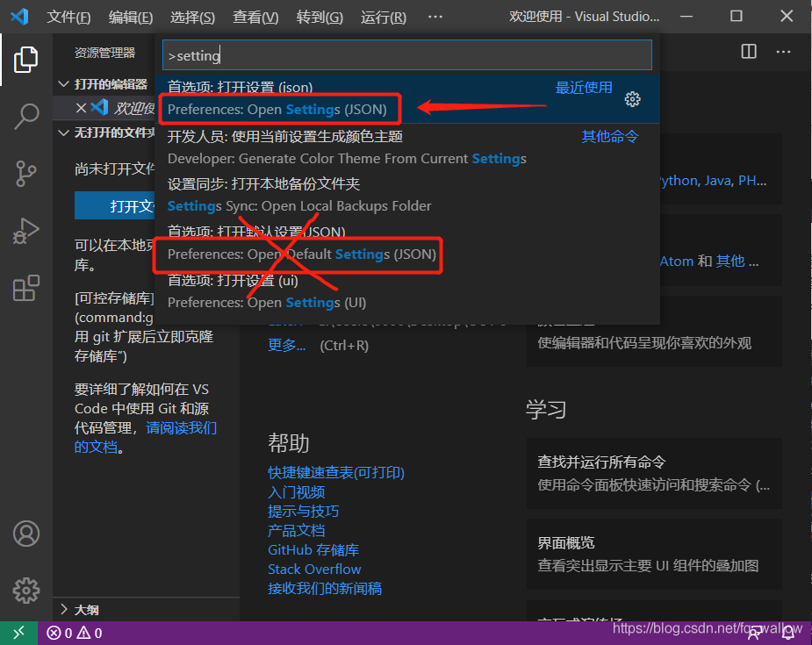Open the Accounts menu icon
Viewport: 812px width, 645px height.
(x=25, y=534)
